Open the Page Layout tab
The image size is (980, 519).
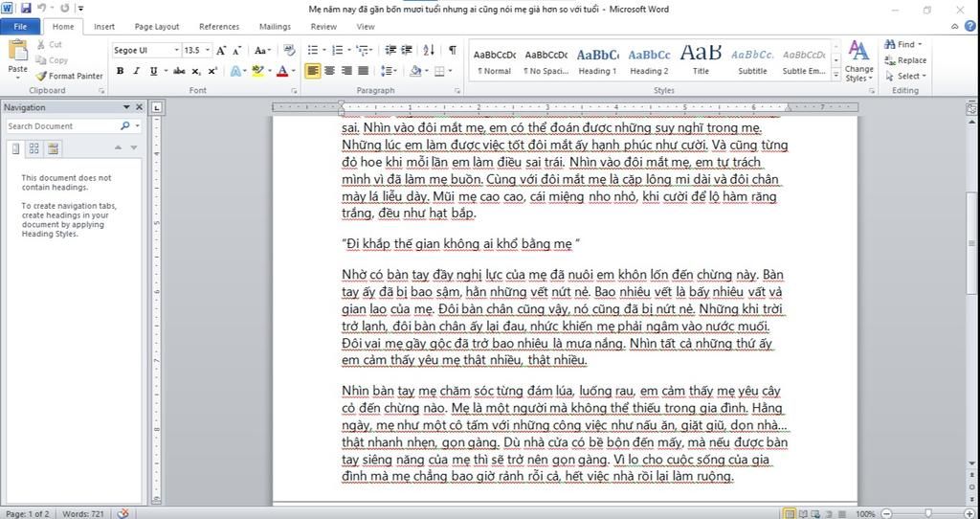pyautogui.click(x=157, y=27)
